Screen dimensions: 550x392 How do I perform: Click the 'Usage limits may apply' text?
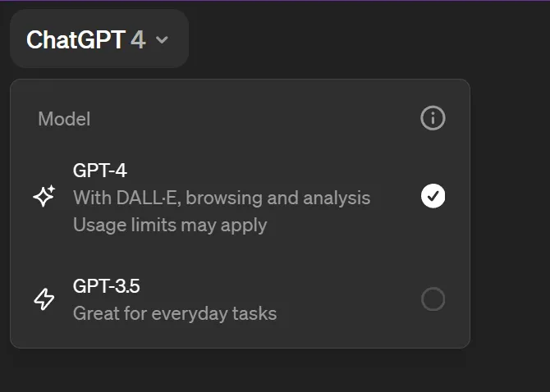(x=170, y=224)
